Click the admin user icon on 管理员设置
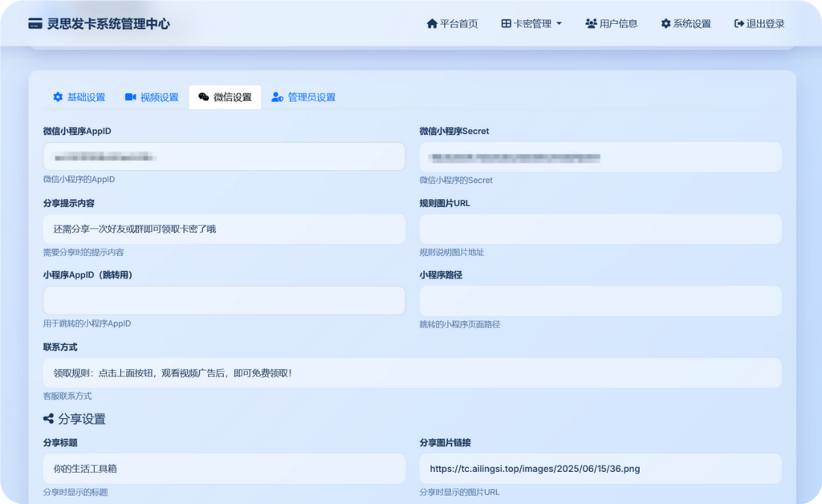Image resolution: width=822 pixels, height=504 pixels. (278, 97)
